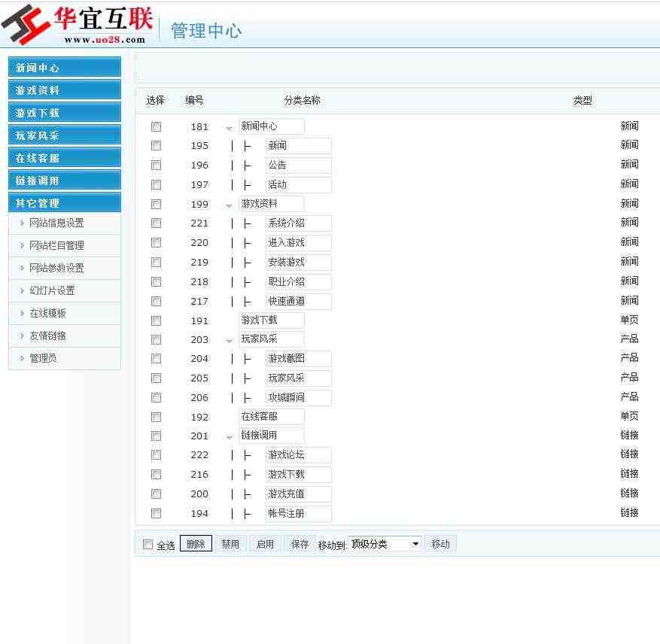Select checkbox for row 221
The height and width of the screenshot is (644, 660).
click(157, 223)
